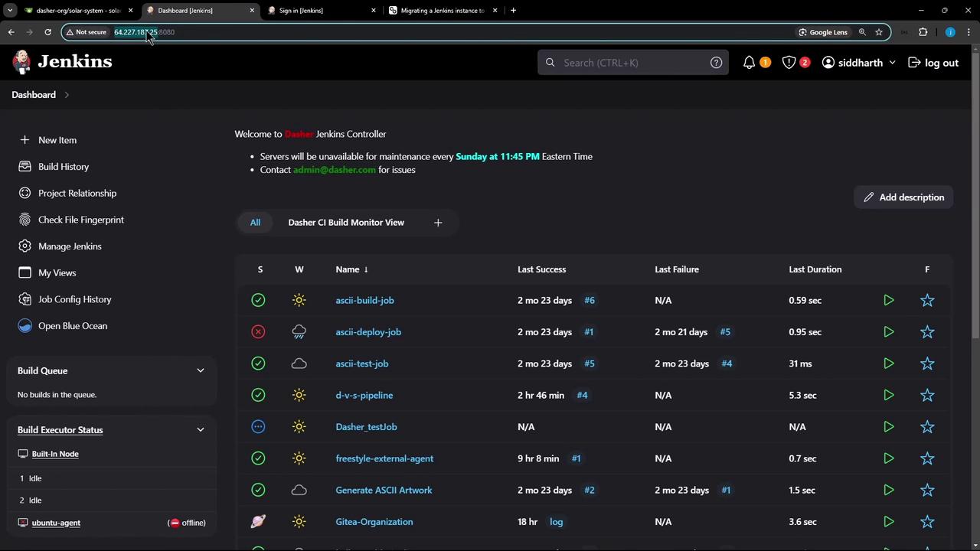Expand the Dashboard breadcrumb chevron
The height and width of the screenshot is (551, 980).
67,95
